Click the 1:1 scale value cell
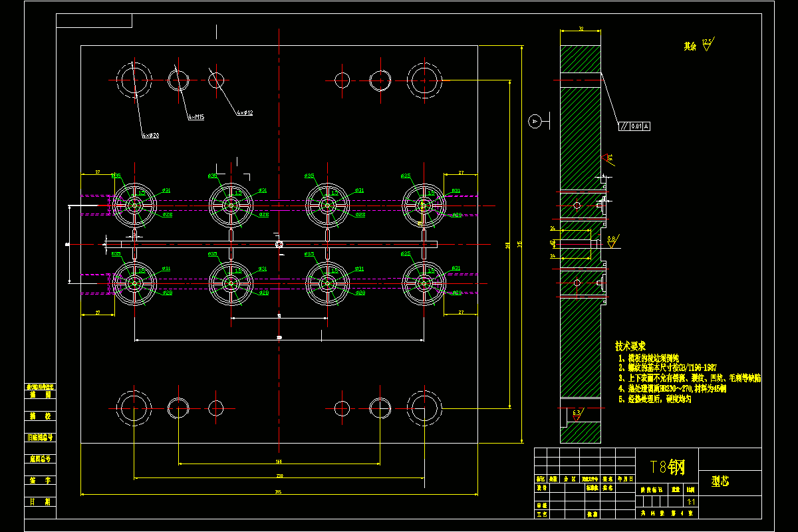The image size is (798, 532). (691, 502)
